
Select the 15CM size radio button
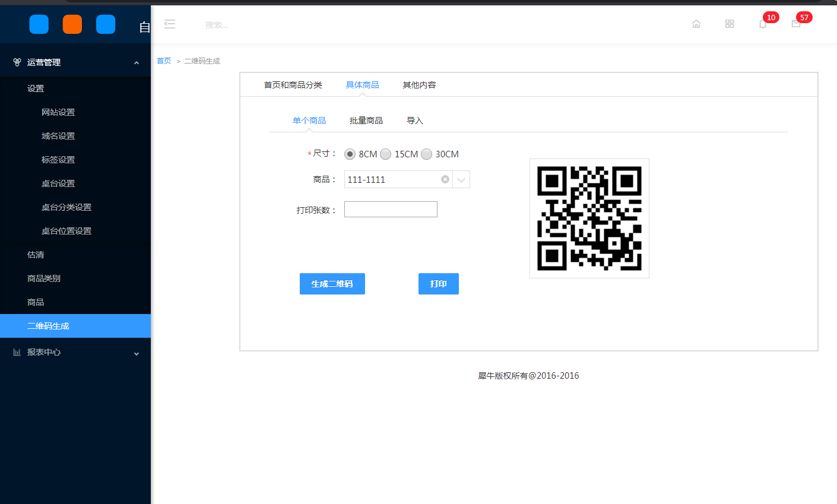385,154
